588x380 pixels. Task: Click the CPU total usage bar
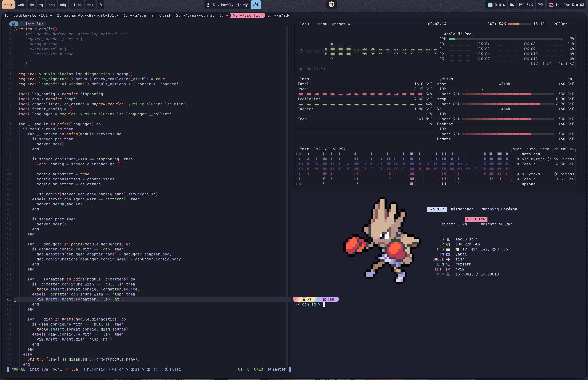(x=506, y=39)
